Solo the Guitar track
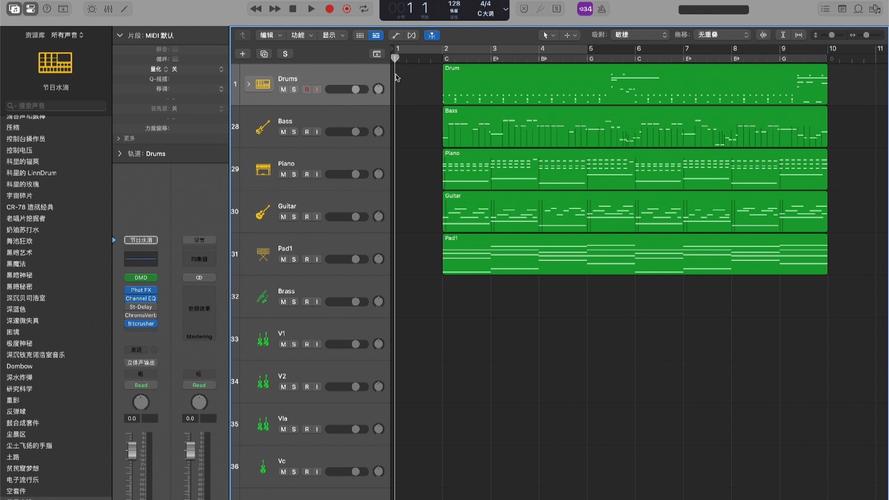The image size is (889, 500). click(x=295, y=217)
